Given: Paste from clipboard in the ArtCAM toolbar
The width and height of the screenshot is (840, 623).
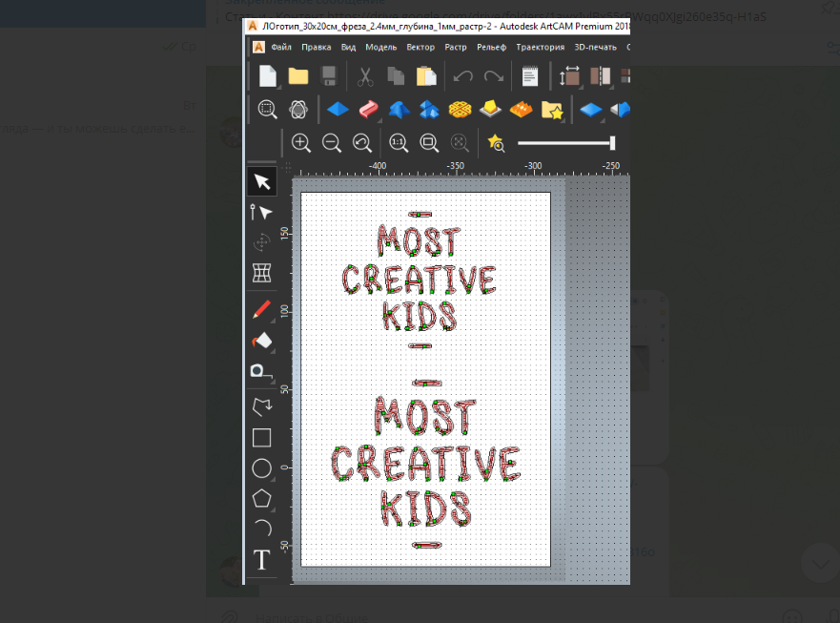Looking at the screenshot, I should (426, 76).
